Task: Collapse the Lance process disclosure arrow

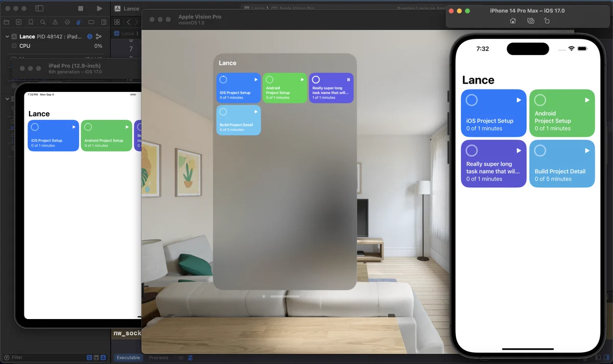Action: click(7, 37)
